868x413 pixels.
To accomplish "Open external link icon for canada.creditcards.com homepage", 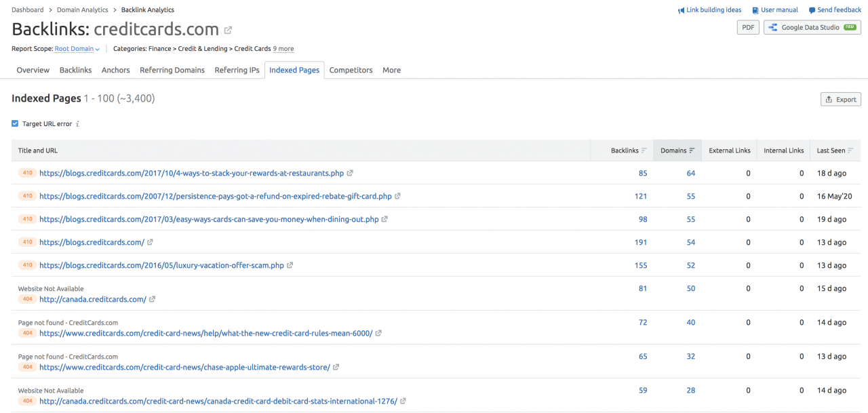I will click(x=152, y=299).
